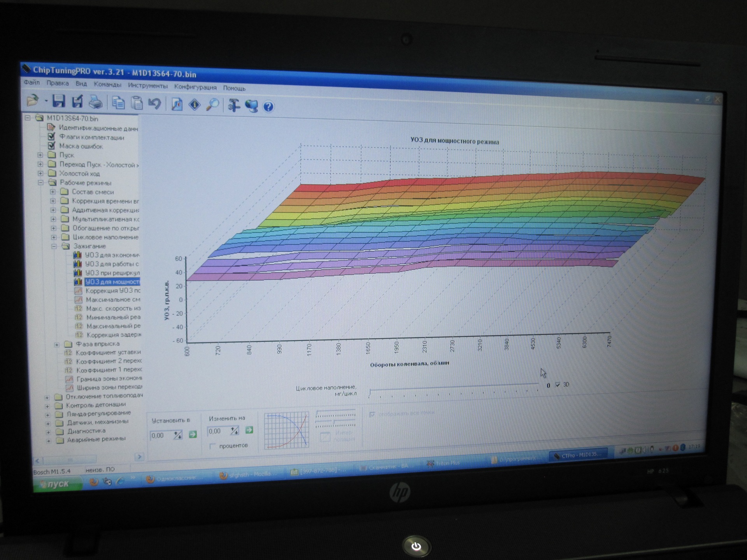747x560 pixels.
Task: Toggle the 3D checkbox
Action: tap(558, 385)
